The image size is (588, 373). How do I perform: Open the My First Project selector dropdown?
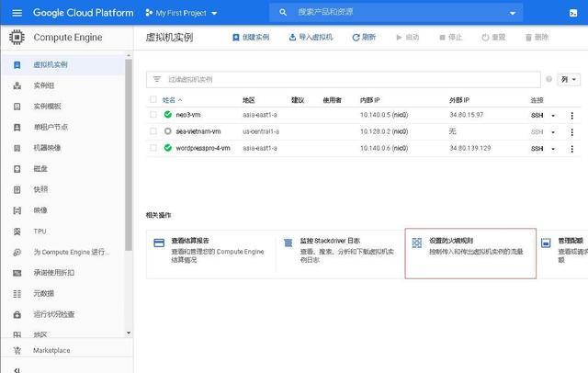point(181,13)
